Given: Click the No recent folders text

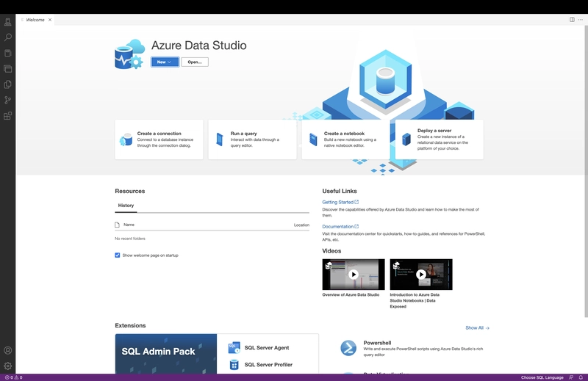Looking at the screenshot, I should 130,239.
